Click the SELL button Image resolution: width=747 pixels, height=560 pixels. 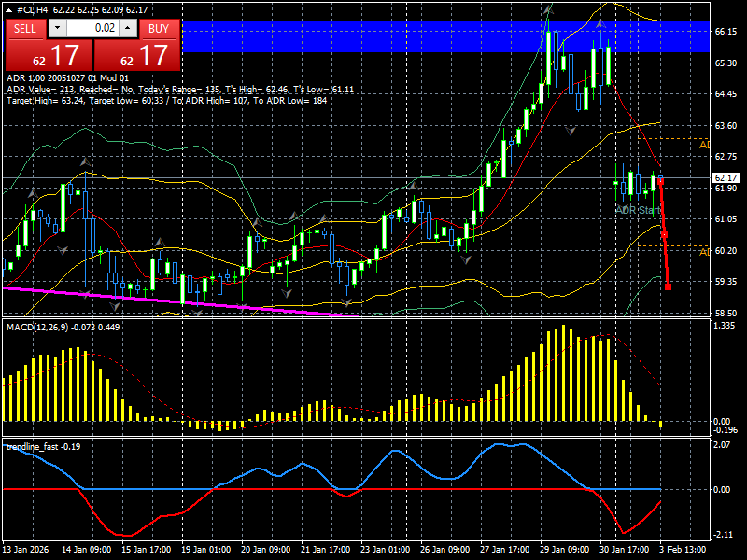[x=25, y=29]
